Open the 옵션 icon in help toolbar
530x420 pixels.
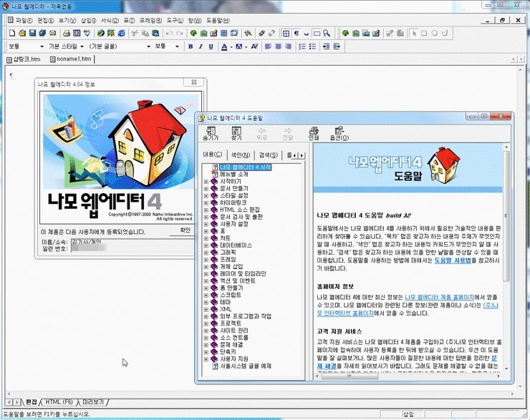click(x=339, y=134)
